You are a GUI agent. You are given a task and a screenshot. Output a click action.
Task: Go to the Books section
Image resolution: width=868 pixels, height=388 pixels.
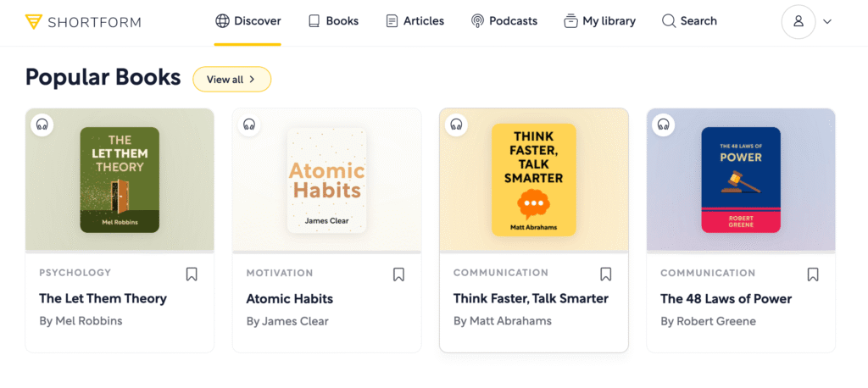click(333, 21)
